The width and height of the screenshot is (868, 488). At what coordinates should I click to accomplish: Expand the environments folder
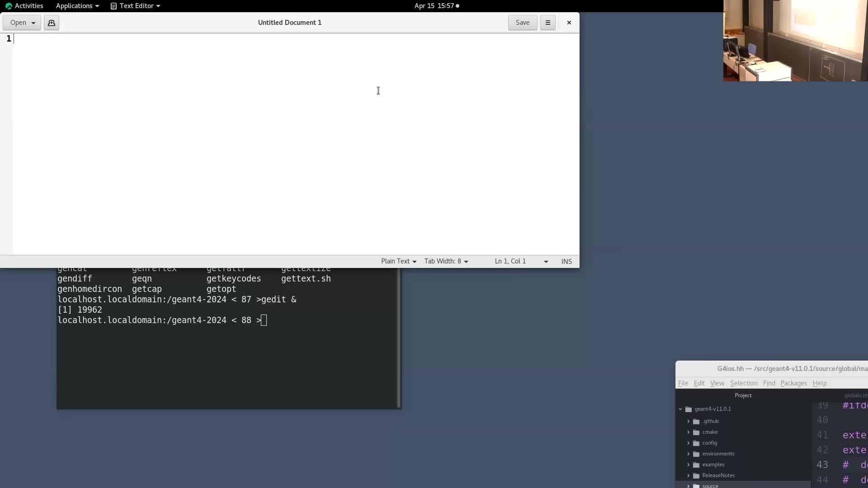689,454
